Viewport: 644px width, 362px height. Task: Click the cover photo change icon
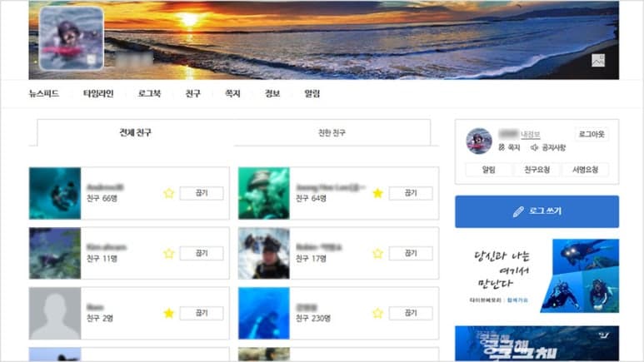point(598,60)
